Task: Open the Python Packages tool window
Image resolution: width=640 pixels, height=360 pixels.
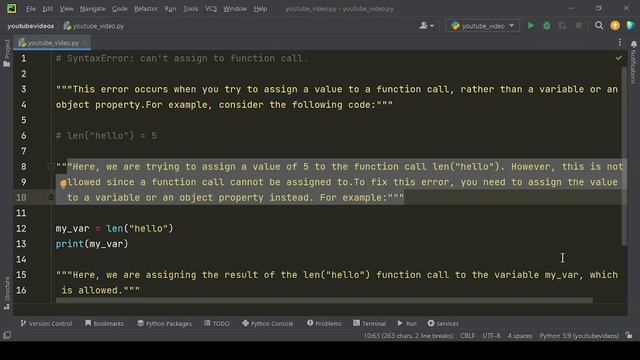Action: pyautogui.click(x=164, y=323)
